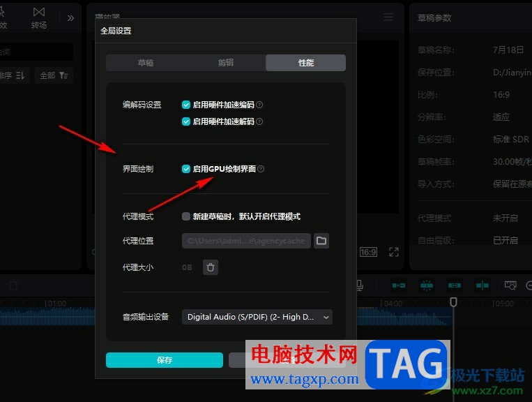Image resolution: width=532 pixels, height=402 pixels.
Task: Click the 标准 SDR color space value
Action: pos(510,139)
